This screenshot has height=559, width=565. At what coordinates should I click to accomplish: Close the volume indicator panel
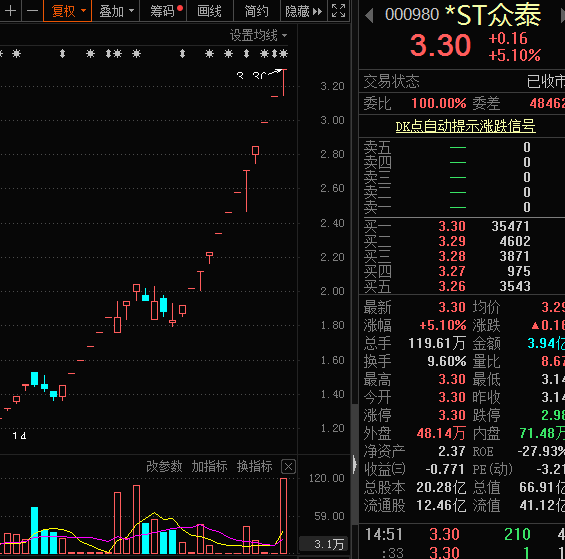coord(288,467)
